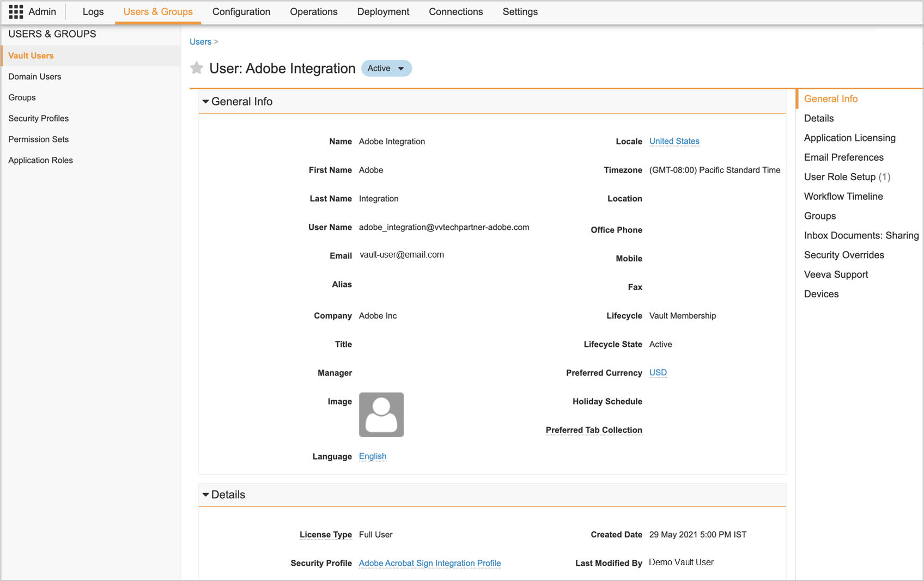The height and width of the screenshot is (581, 924).
Task: Jump to User Role Setup section
Action: pos(847,177)
